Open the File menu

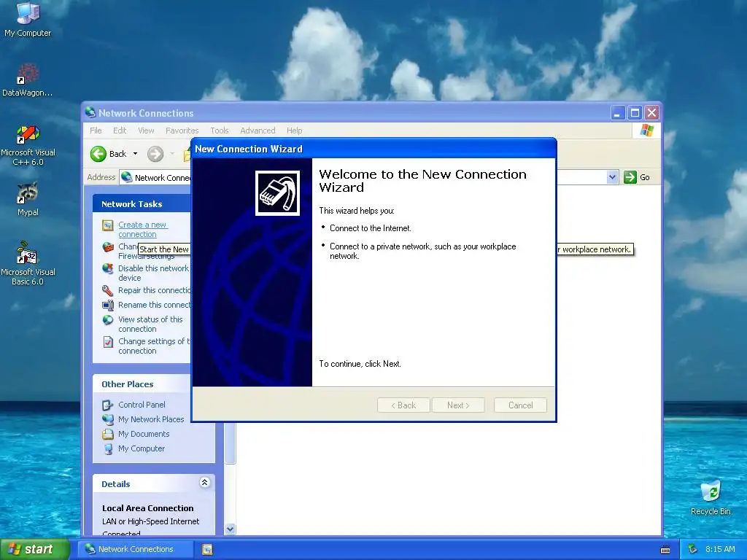(x=96, y=131)
